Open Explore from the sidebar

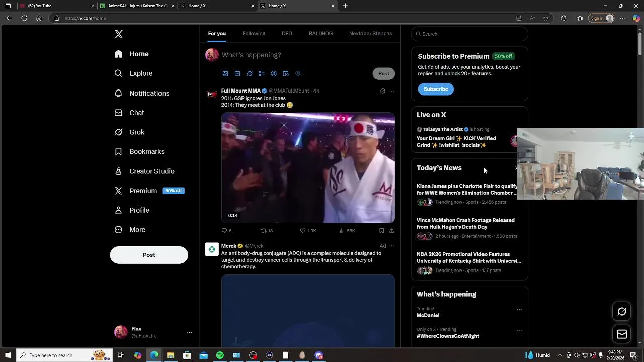tap(134, 73)
